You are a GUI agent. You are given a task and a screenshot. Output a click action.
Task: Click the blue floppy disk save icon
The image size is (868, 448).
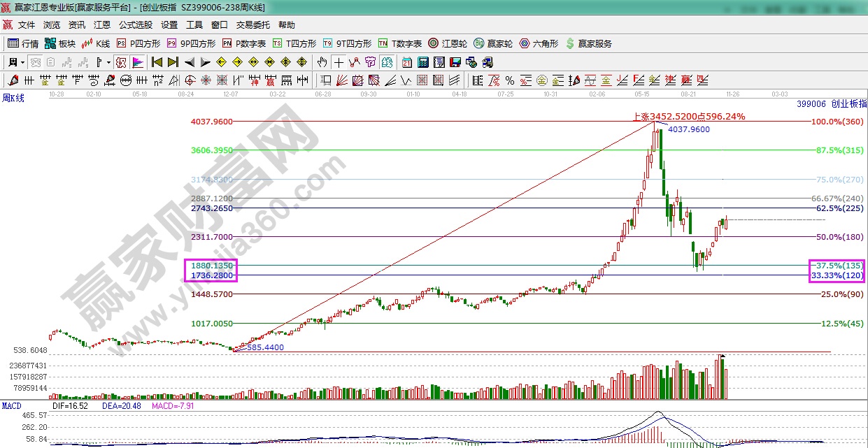coord(455,62)
